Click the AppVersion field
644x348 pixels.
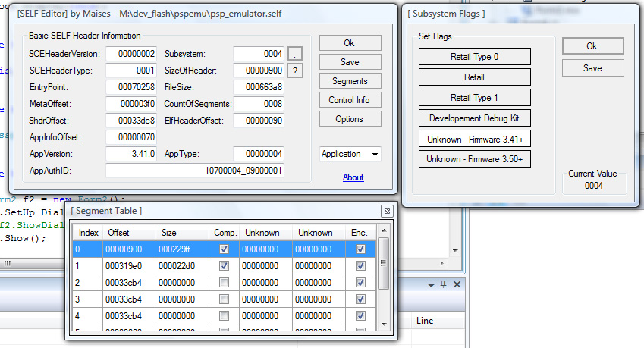131,154
